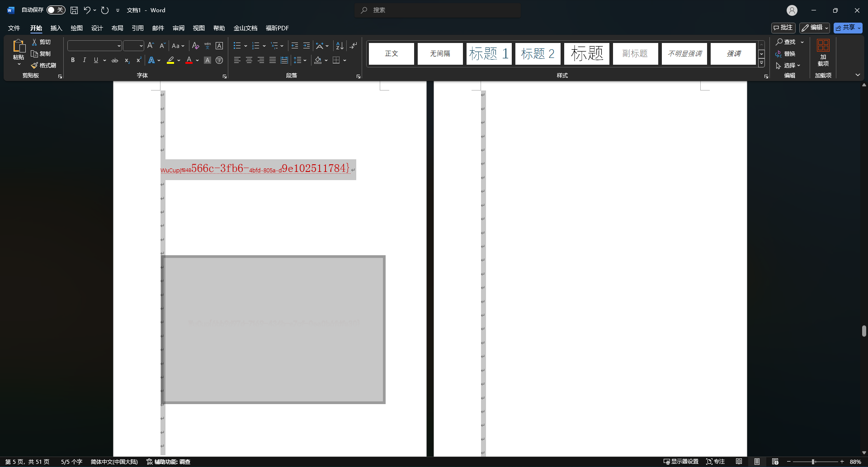The width and height of the screenshot is (868, 467).
Task: Toggle Print Layout view in status bar
Action: tap(757, 462)
